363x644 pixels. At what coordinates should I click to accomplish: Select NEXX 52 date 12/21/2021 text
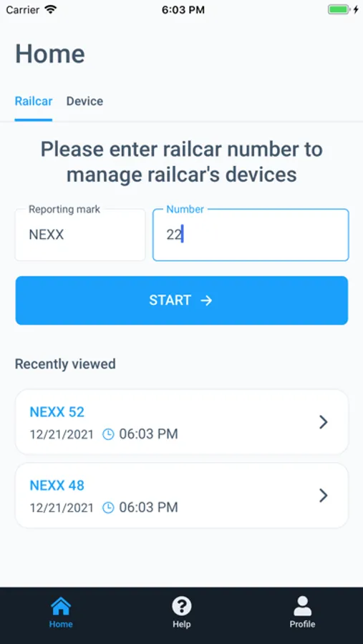pos(62,434)
